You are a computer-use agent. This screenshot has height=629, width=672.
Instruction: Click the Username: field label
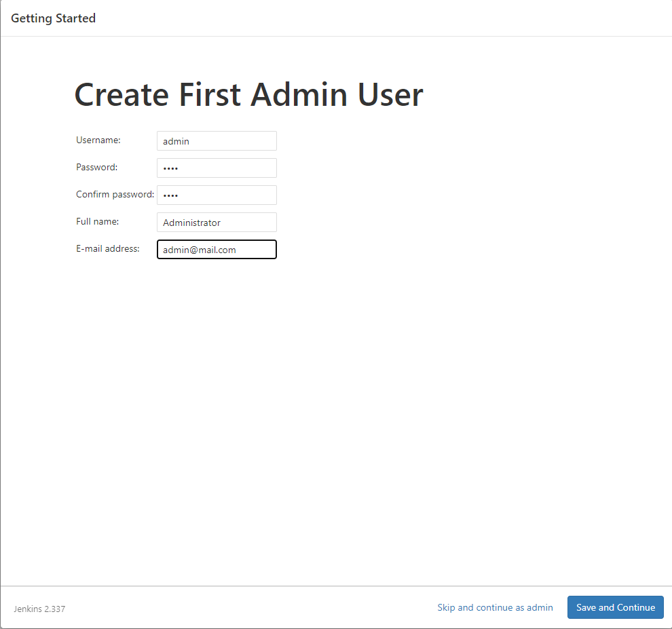[98, 140]
